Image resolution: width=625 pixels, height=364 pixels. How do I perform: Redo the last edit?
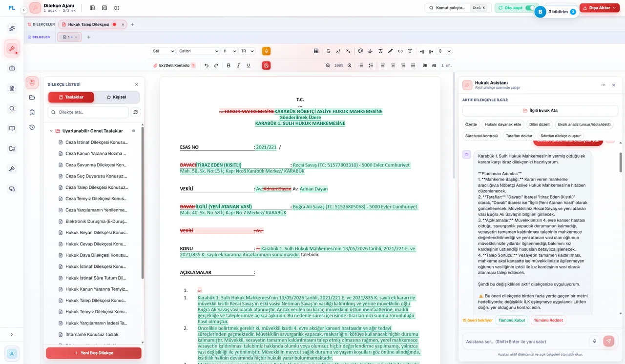point(216,65)
